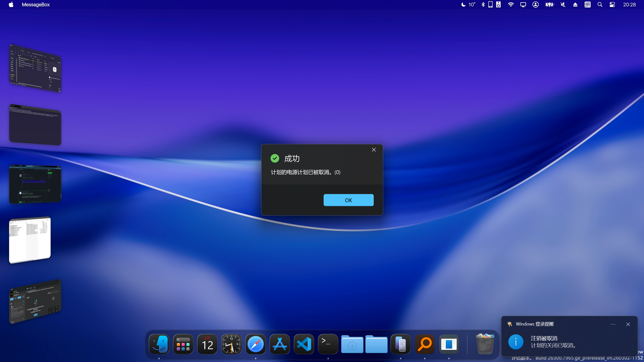Open the Downloads folder in dock
This screenshot has width=644, height=362.
[x=352, y=344]
